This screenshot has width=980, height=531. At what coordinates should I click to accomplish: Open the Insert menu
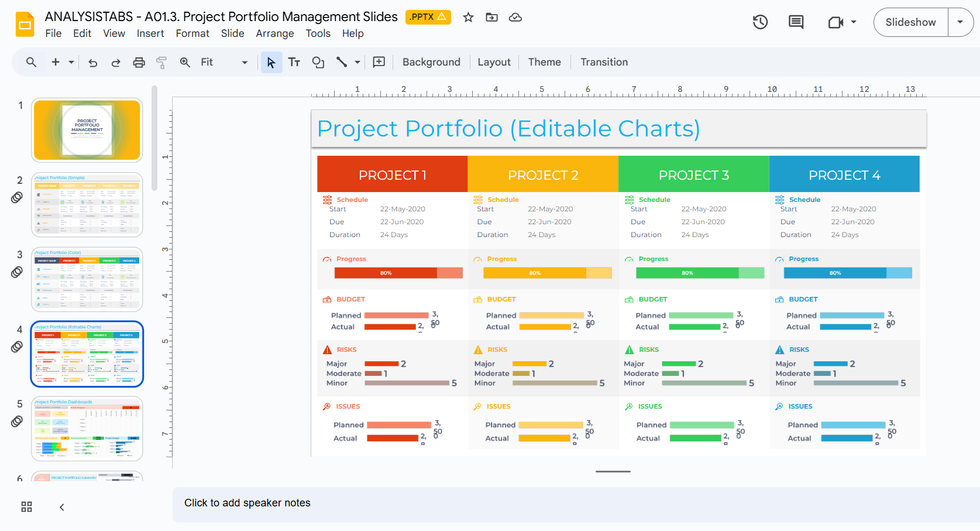pos(150,33)
